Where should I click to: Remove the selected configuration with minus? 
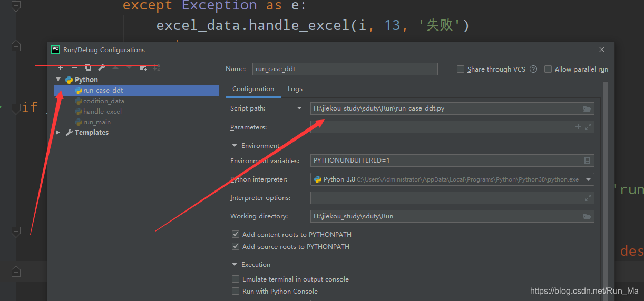[x=74, y=67]
